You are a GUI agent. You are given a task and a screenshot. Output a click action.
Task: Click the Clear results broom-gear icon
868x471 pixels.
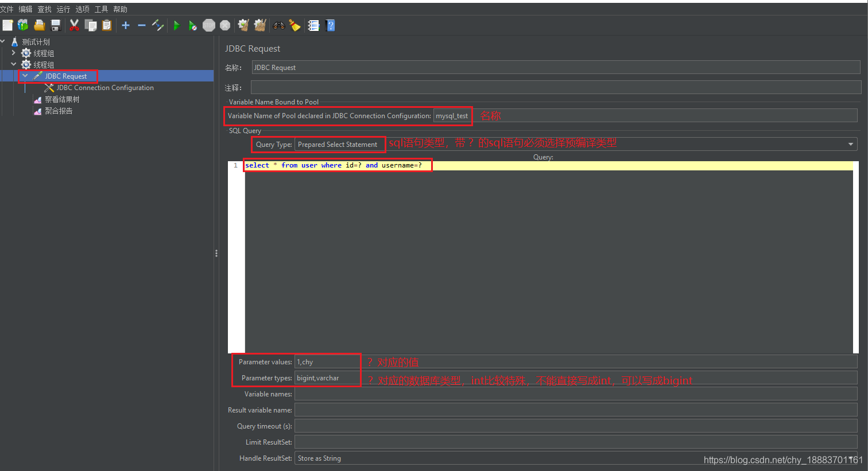pos(243,25)
